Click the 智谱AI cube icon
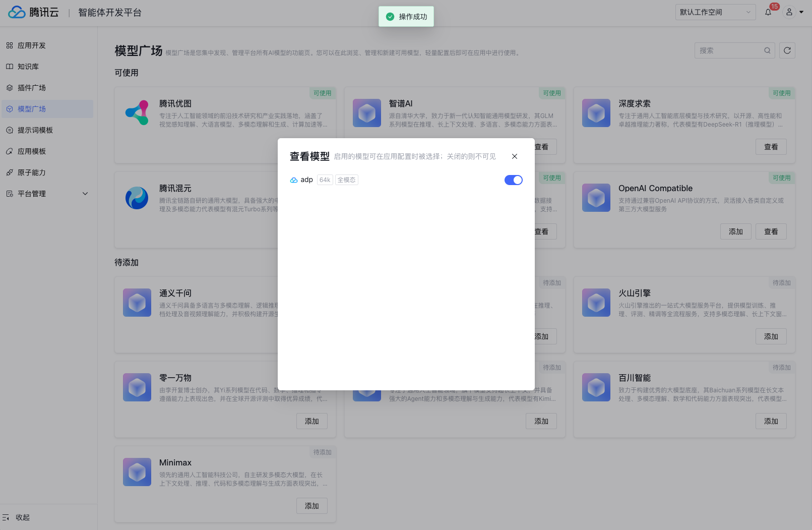 (367, 112)
